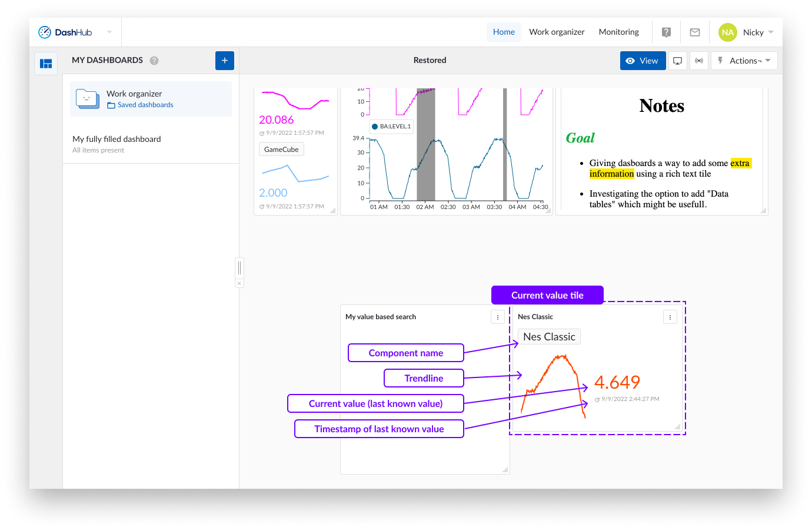Click the live mode broadcast icon
This screenshot has height=530, width=812.
(x=699, y=61)
